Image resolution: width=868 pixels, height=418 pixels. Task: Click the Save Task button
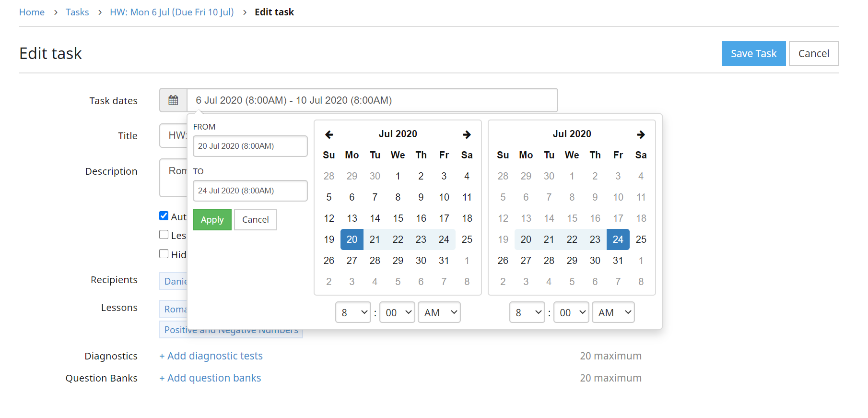click(753, 53)
